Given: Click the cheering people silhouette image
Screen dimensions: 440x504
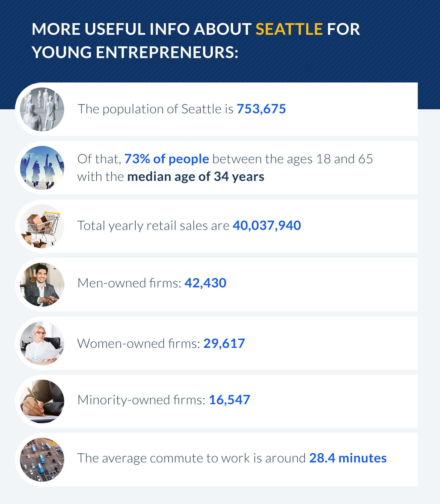Looking at the screenshot, I should point(42,168).
